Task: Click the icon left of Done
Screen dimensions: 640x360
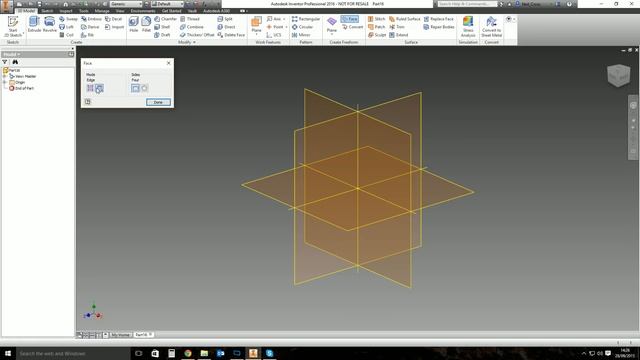Action: pyautogui.click(x=87, y=102)
